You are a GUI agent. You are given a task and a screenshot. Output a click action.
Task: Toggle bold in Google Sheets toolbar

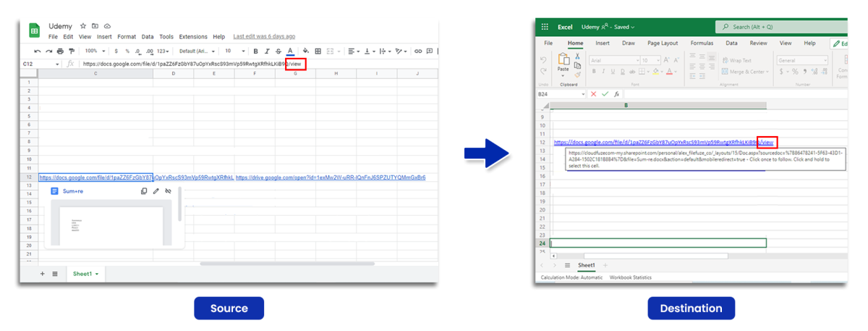(x=255, y=51)
